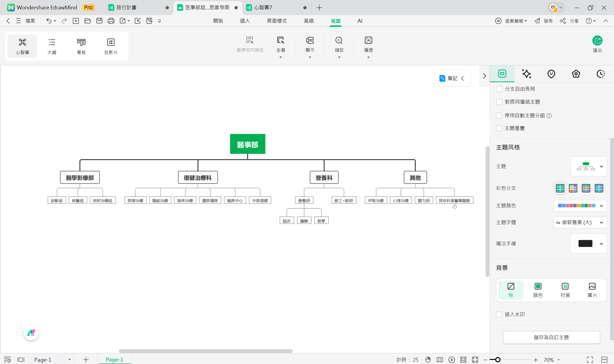The width and height of the screenshot is (614, 364).
Task: Switch to the 大綱 (Outline) view mode
Action: coord(52,46)
